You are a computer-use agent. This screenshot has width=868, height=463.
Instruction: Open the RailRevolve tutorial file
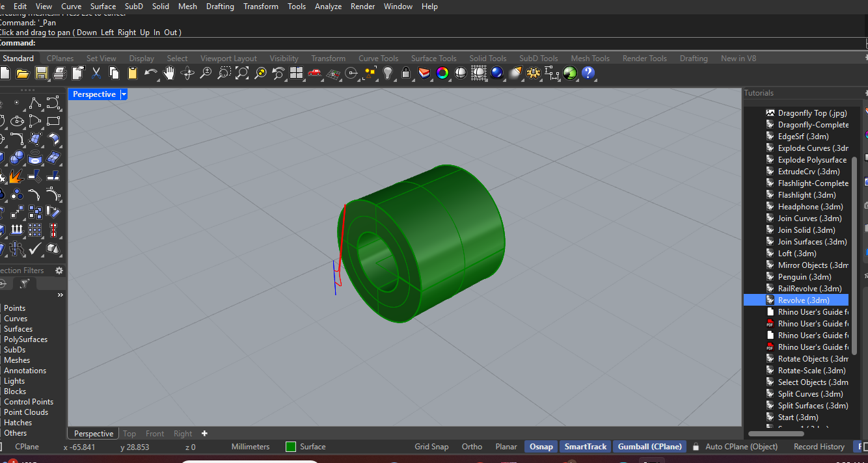click(x=809, y=288)
